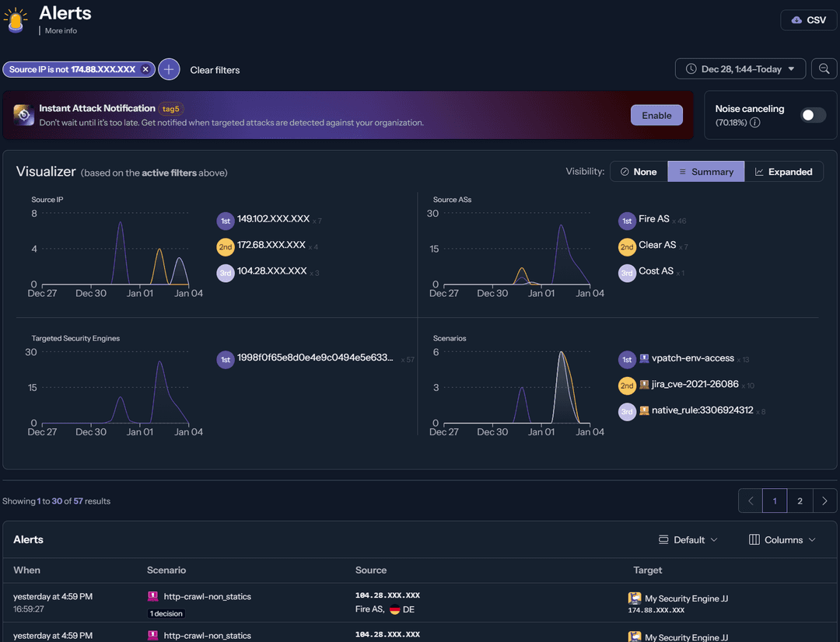Toggle the Noise canceling switch on
840x642 pixels.
[x=812, y=114]
